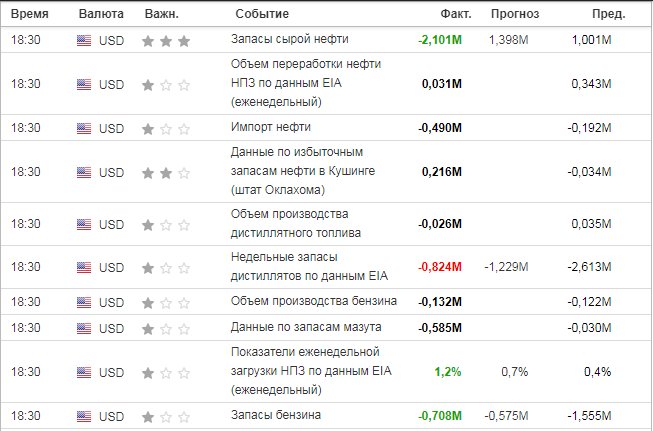Open the Запасы сырой нефти event
Image resolution: width=653 pixels, height=431 pixels.
(289, 39)
